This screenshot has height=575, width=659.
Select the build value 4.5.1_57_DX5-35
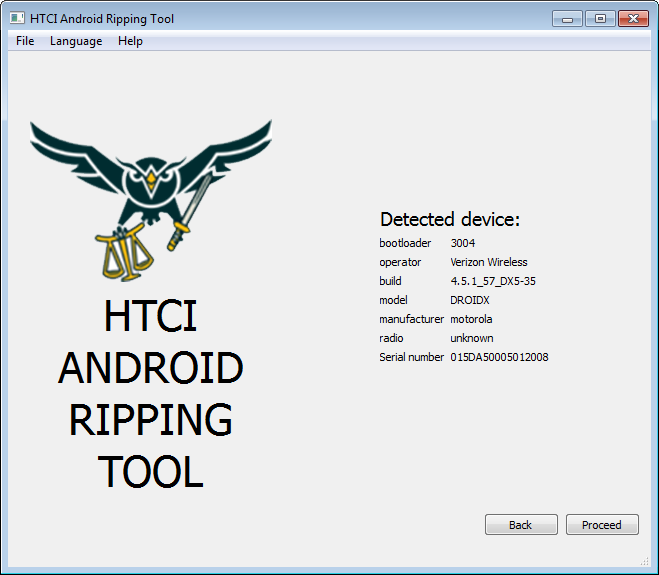pyautogui.click(x=493, y=281)
